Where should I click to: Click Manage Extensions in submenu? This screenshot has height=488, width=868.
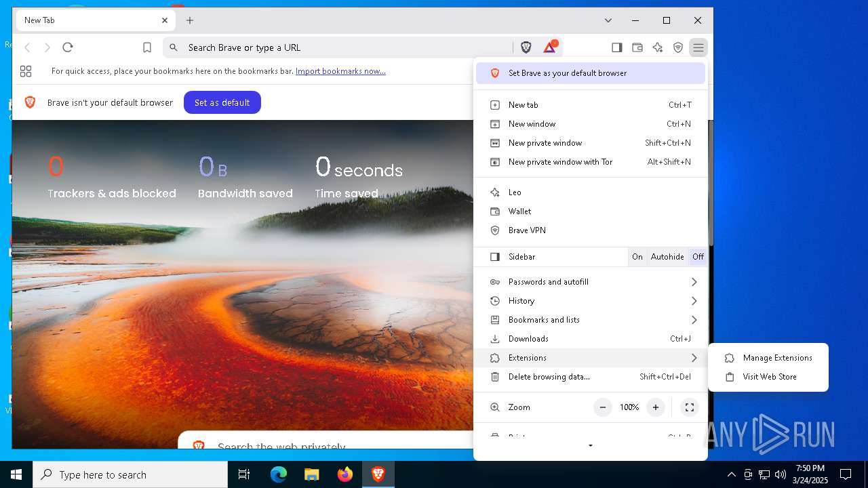click(x=768, y=358)
